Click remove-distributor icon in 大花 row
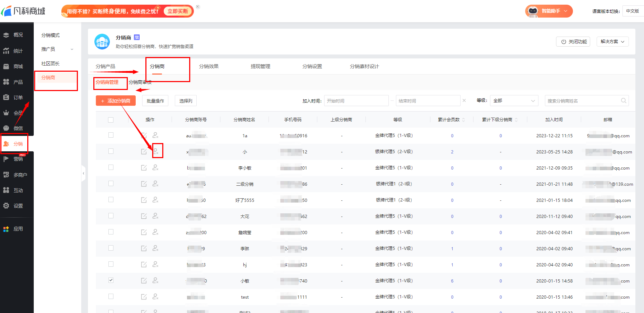This screenshot has width=644, height=313. point(155,216)
